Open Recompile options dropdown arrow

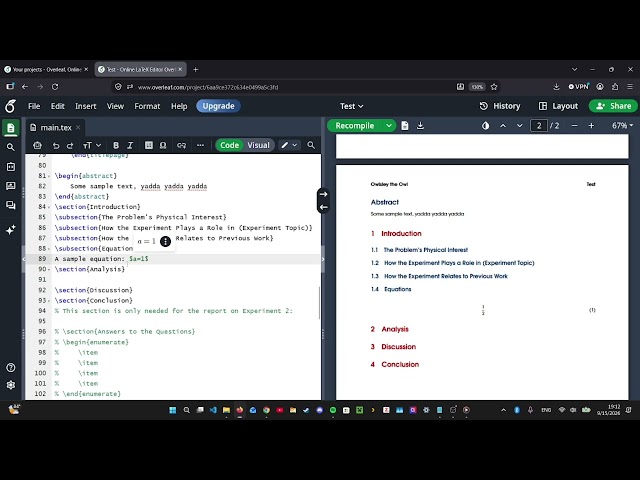click(389, 126)
